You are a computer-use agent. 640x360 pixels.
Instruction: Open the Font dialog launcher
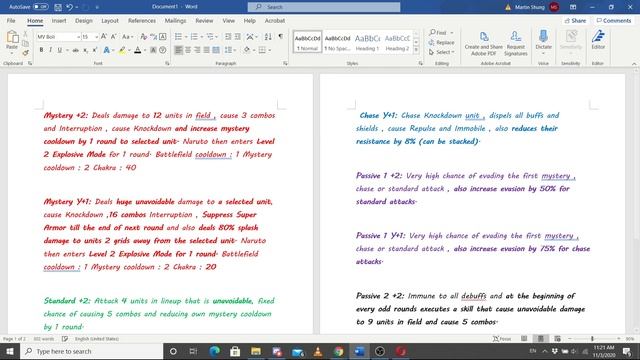pyautogui.click(x=167, y=64)
